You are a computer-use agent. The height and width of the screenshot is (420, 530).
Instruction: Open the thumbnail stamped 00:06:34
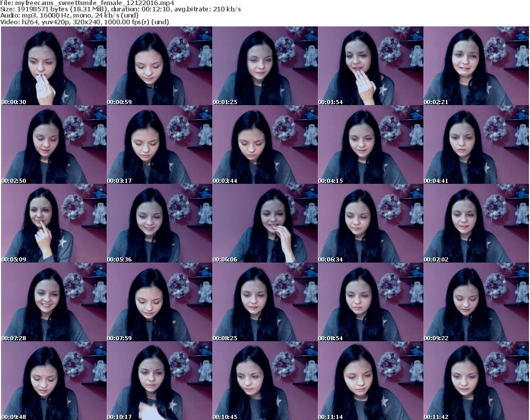(x=371, y=224)
